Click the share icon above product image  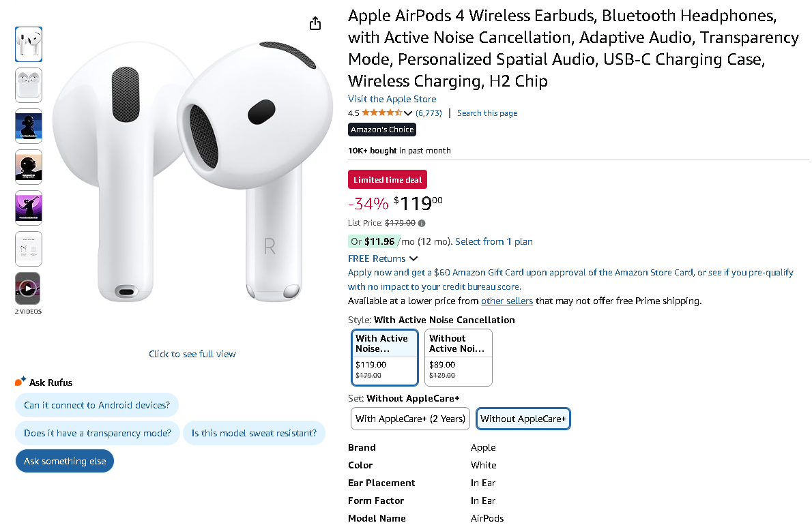click(x=315, y=24)
